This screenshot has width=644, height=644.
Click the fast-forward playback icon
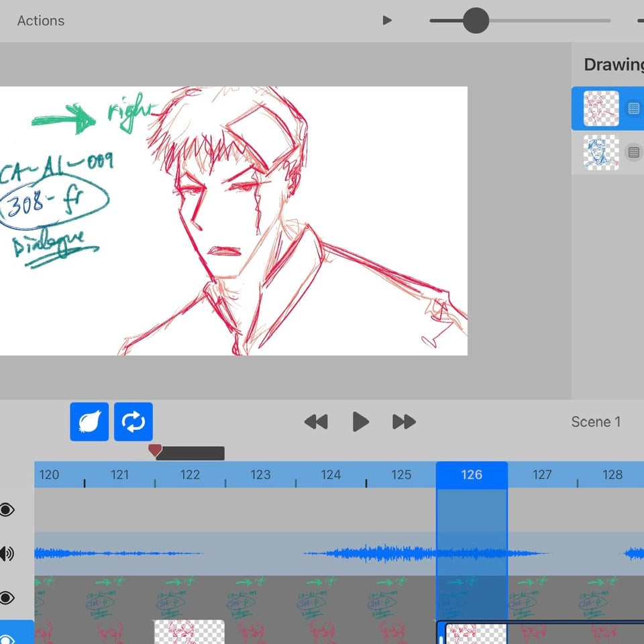(x=404, y=422)
